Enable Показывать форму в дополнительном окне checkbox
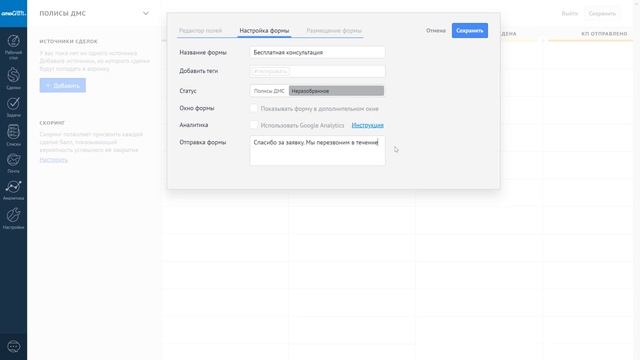Viewport: 640px width, 360px height. point(254,108)
